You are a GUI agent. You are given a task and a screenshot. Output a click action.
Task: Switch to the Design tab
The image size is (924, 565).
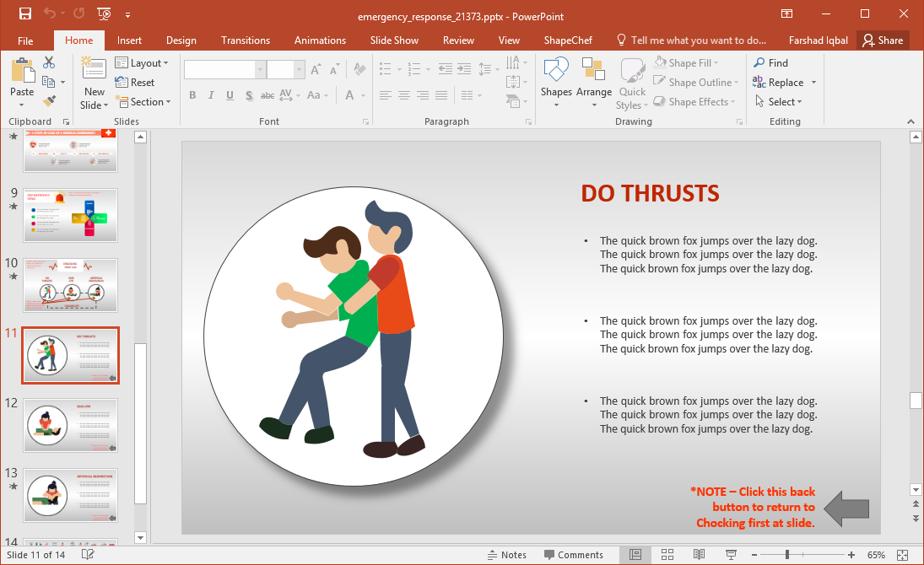pyautogui.click(x=181, y=40)
